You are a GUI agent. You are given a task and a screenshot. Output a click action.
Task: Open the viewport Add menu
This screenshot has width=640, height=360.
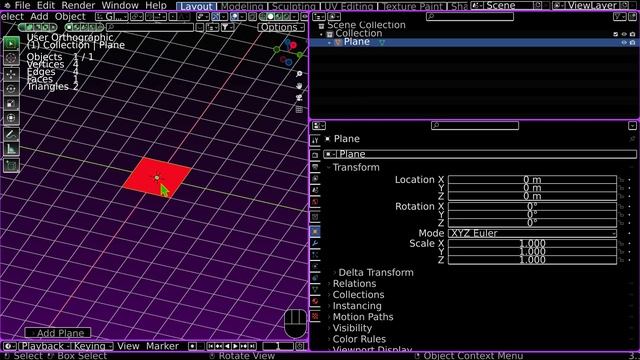tap(39, 17)
